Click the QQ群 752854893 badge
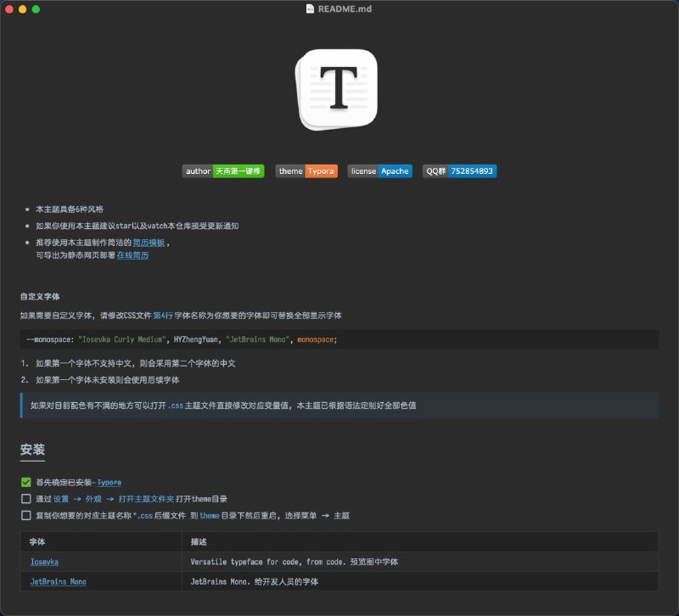The width and height of the screenshot is (679, 616). pos(459,171)
